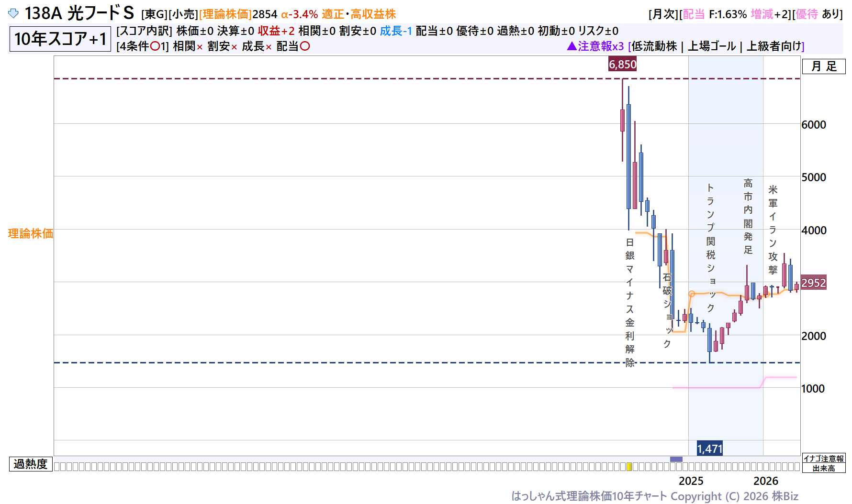
Task: Click the [理論株価]2854 value
Action: pyautogui.click(x=238, y=14)
